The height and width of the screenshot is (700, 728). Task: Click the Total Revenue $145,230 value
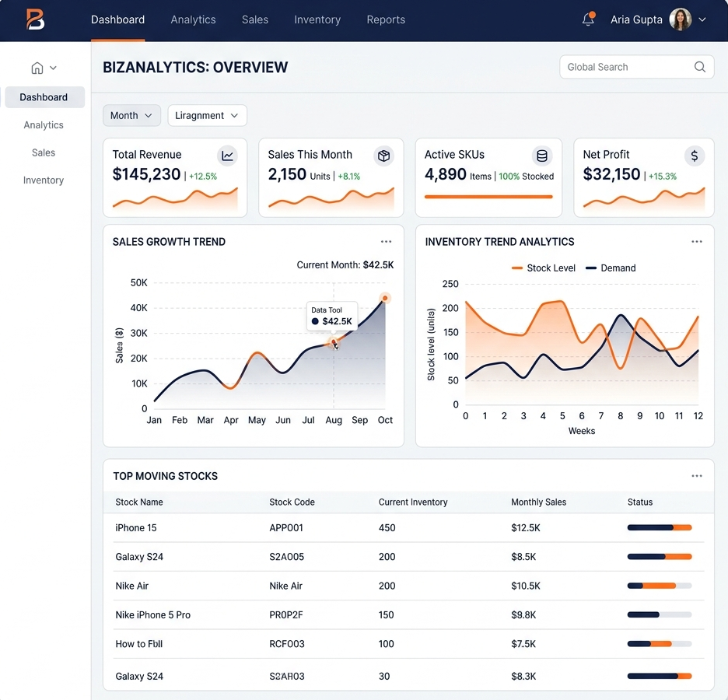coord(146,174)
